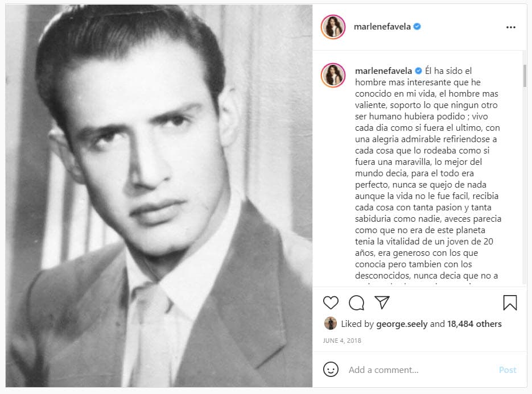This screenshot has height=394, width=532.
Task: Like the post using the heart icon
Action: click(x=330, y=303)
